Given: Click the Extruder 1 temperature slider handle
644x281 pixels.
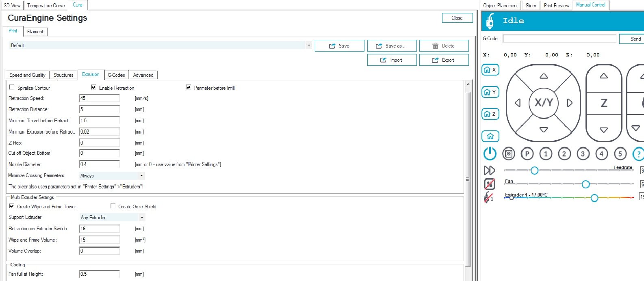Looking at the screenshot, I should point(594,198).
